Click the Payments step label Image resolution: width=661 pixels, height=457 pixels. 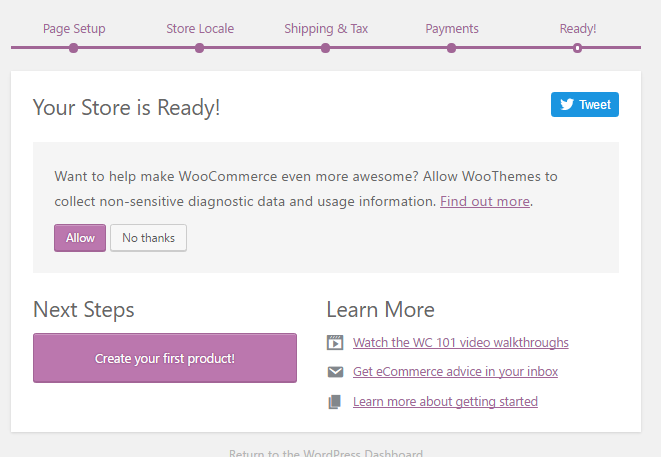point(451,29)
